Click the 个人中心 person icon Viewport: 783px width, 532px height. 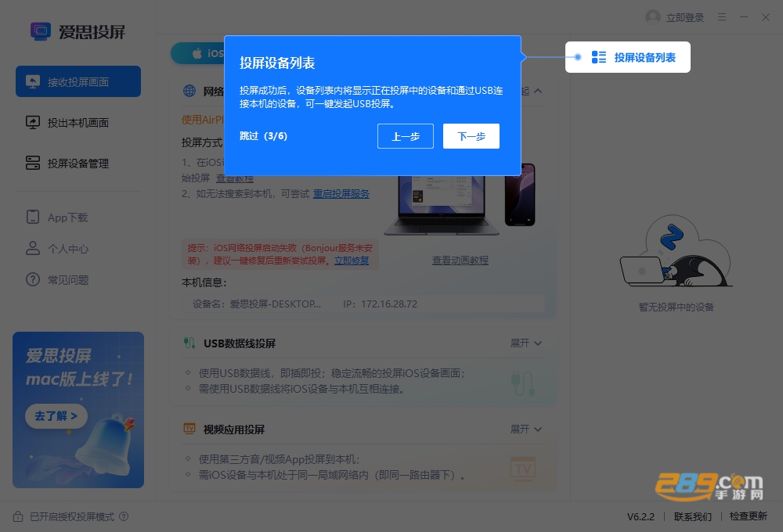coord(33,248)
